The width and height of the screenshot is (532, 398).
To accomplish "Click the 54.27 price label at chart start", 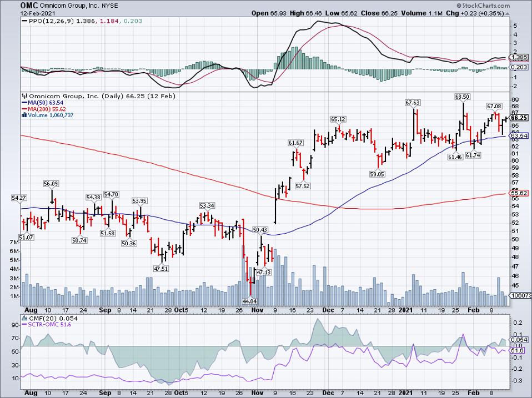I will (x=19, y=198).
